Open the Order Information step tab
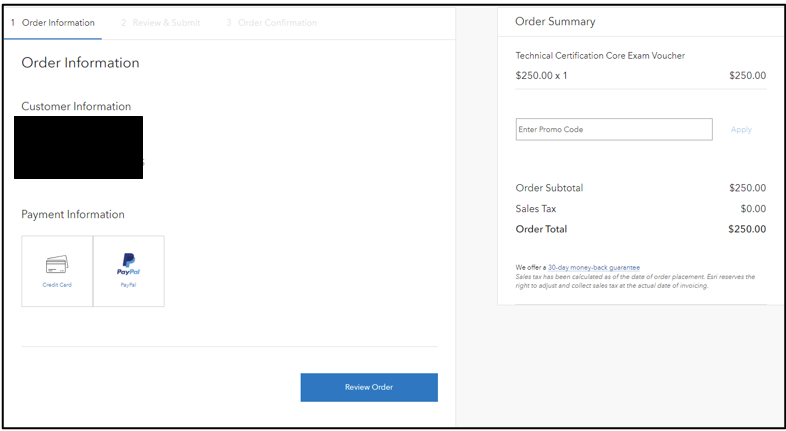The height and width of the screenshot is (431, 786). 53,22
